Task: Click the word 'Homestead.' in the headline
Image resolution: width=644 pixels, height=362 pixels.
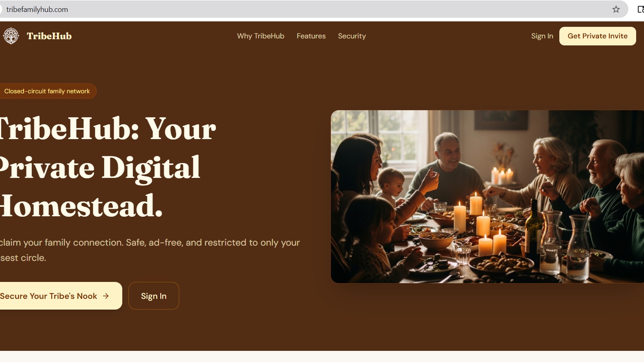Action: pyautogui.click(x=81, y=206)
